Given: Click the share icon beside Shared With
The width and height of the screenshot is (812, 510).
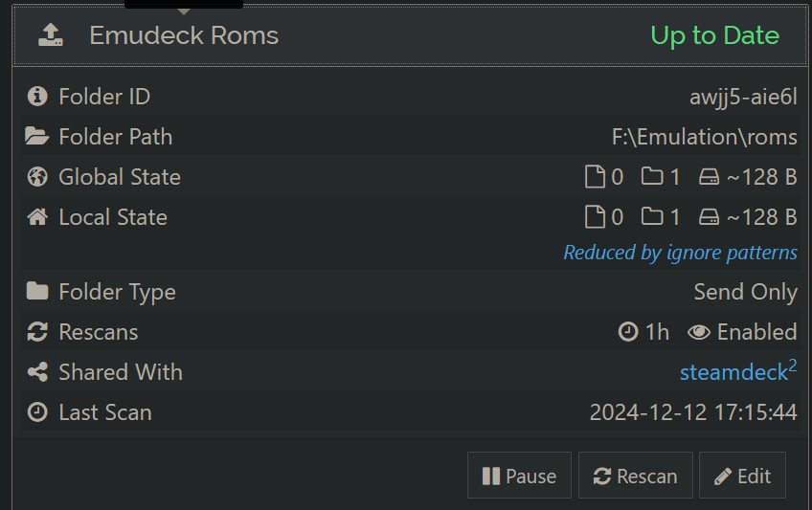Looking at the screenshot, I should click(x=37, y=372).
